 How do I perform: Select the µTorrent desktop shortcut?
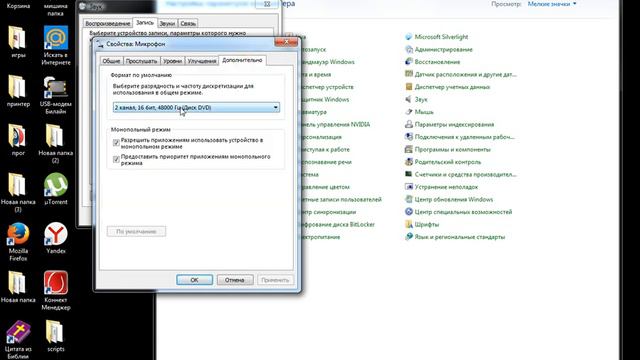[56, 189]
